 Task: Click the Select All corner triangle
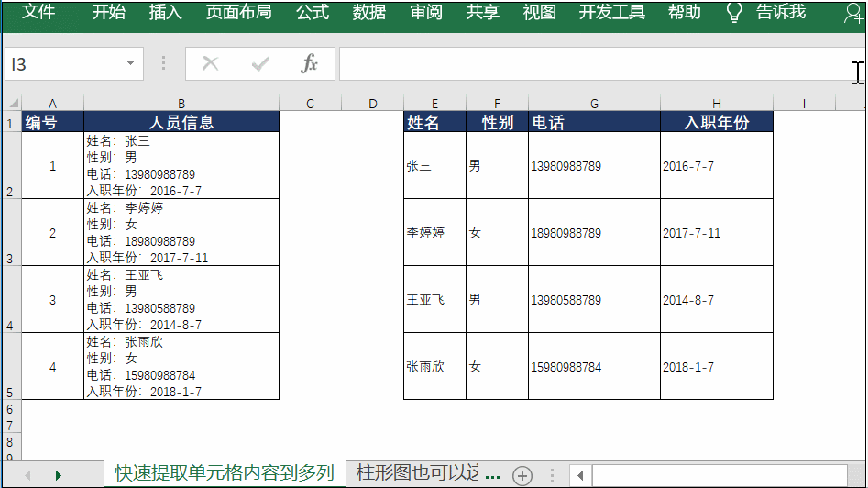[13, 103]
